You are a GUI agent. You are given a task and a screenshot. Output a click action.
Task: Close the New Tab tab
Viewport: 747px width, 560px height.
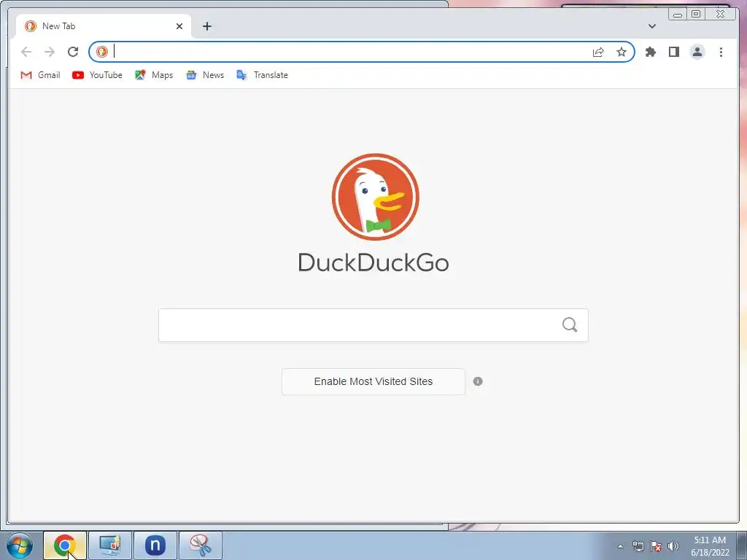tap(179, 26)
